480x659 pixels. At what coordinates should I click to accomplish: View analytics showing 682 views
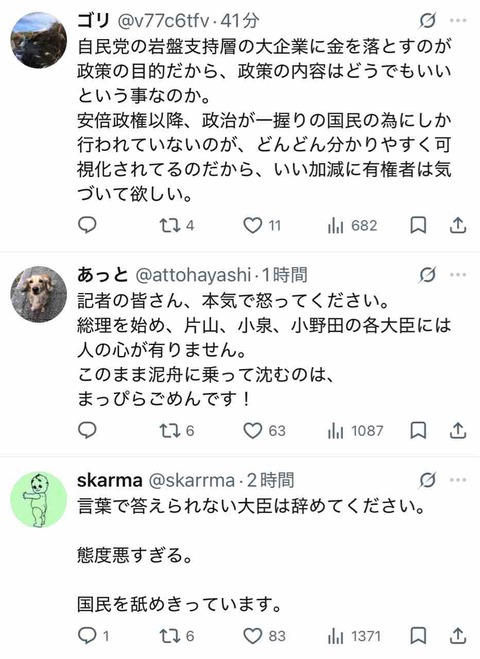coord(352,226)
